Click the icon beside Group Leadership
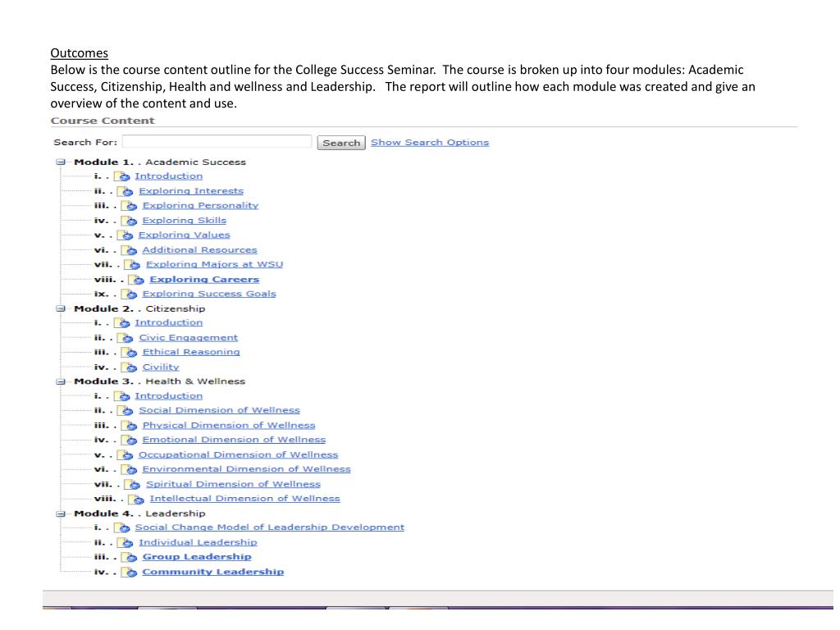Image resolution: width=840 pixels, height=630 pixels. [129, 558]
